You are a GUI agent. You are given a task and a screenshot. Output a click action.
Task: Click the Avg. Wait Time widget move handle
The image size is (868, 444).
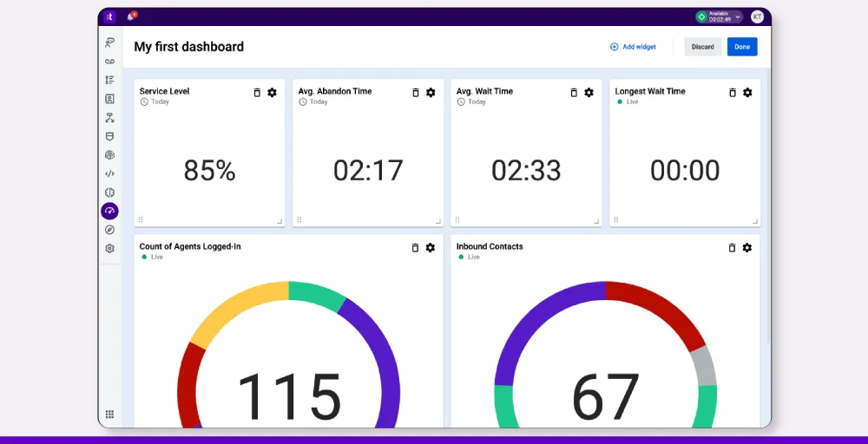457,219
